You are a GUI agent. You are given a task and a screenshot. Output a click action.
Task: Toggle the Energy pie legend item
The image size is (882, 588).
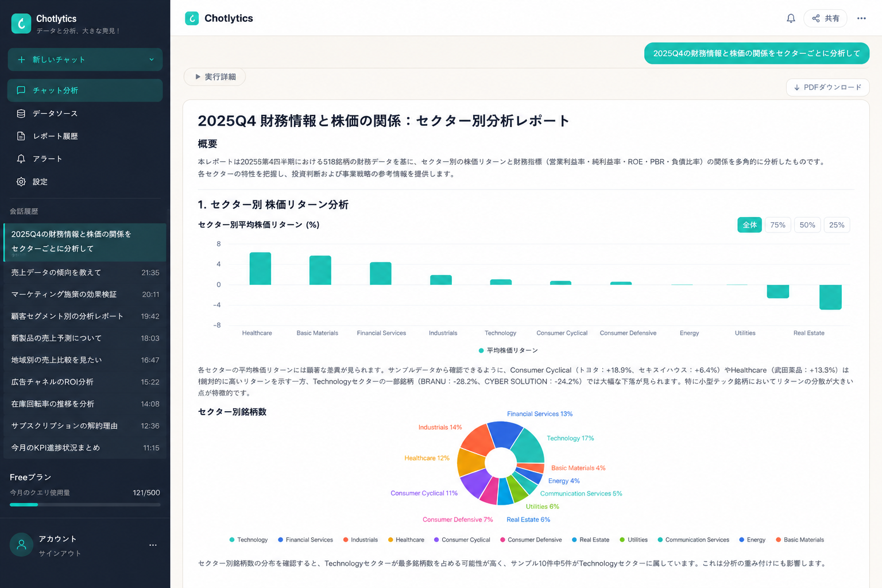752,540
